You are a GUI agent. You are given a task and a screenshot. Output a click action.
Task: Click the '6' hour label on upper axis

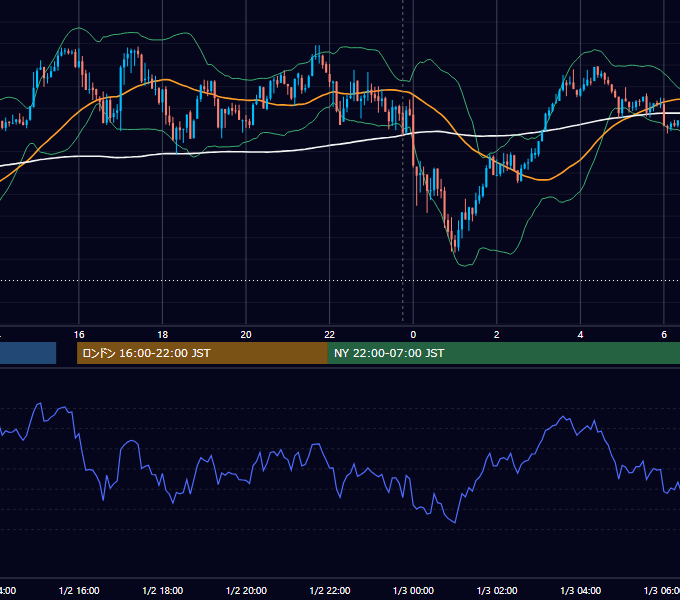pos(664,335)
